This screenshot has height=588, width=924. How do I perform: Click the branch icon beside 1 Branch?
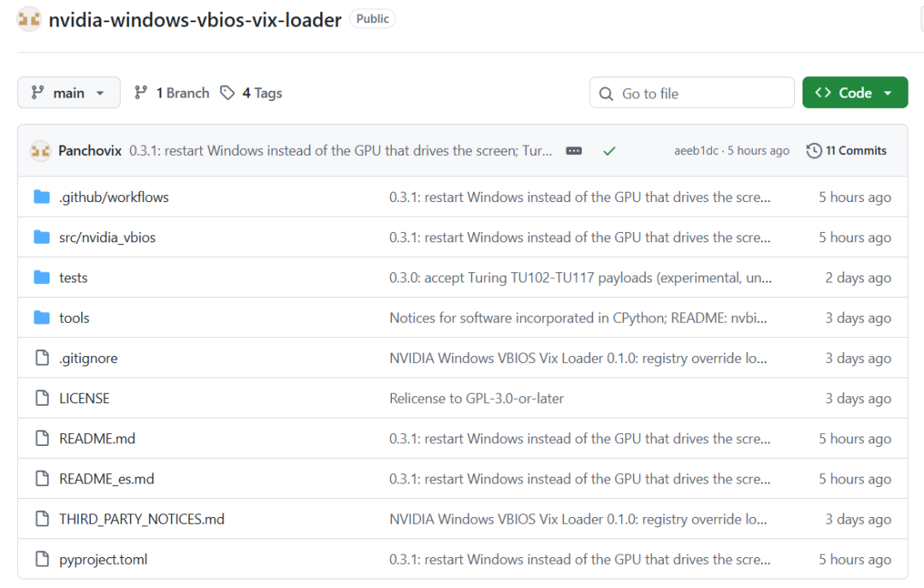141,92
